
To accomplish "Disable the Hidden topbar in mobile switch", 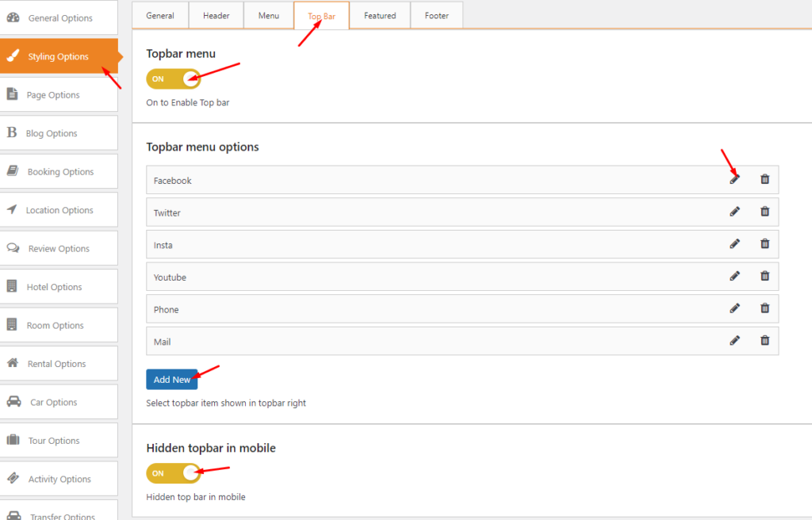I will coord(173,473).
